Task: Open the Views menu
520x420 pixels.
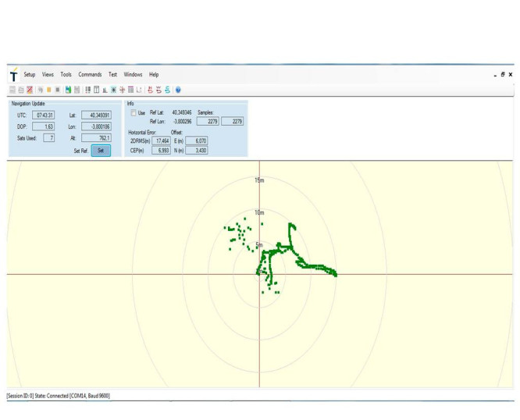Action: click(x=48, y=75)
